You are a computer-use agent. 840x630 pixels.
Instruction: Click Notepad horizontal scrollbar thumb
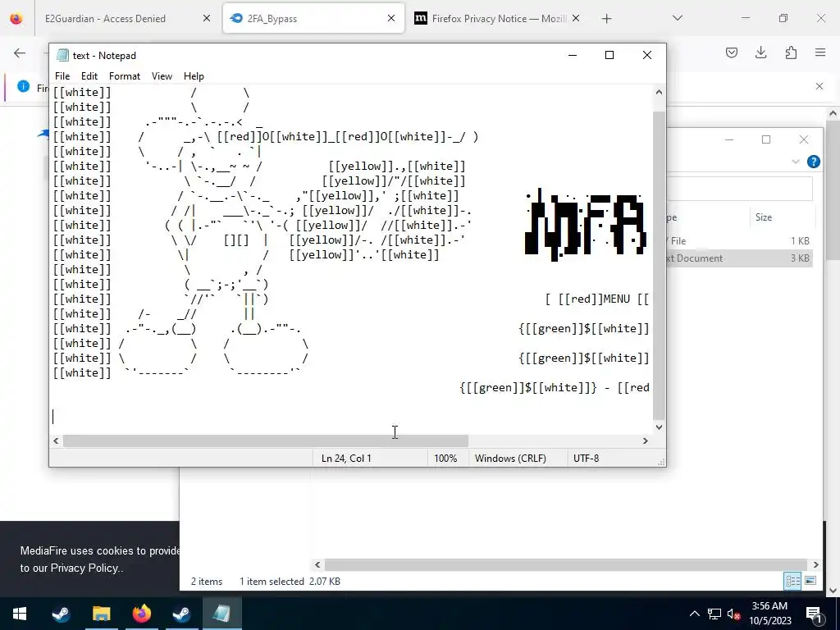(x=266, y=441)
